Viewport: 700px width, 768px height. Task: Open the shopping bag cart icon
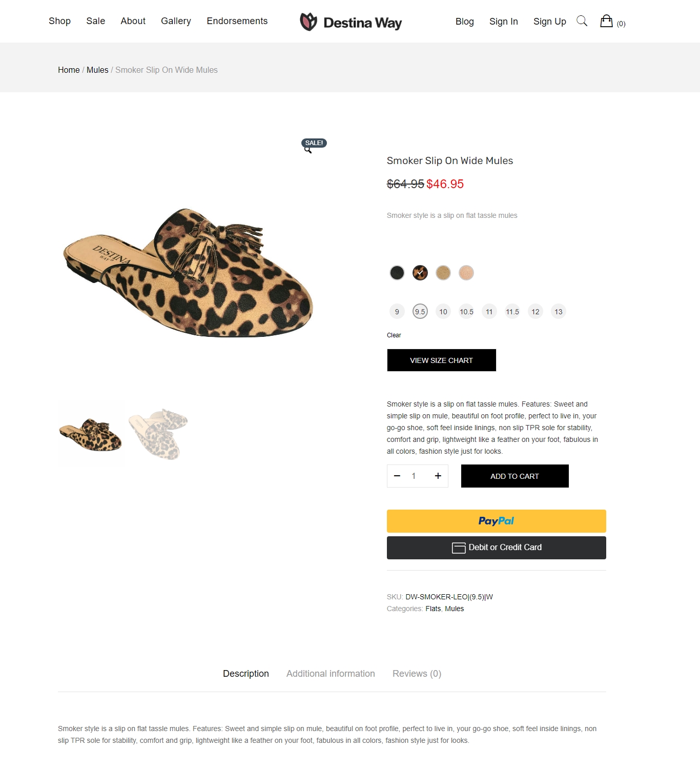point(606,21)
